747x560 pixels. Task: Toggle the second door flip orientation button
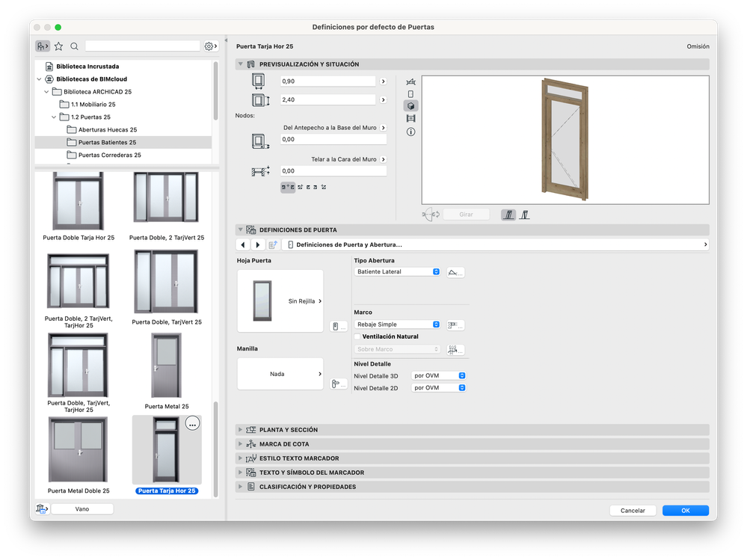[525, 215]
